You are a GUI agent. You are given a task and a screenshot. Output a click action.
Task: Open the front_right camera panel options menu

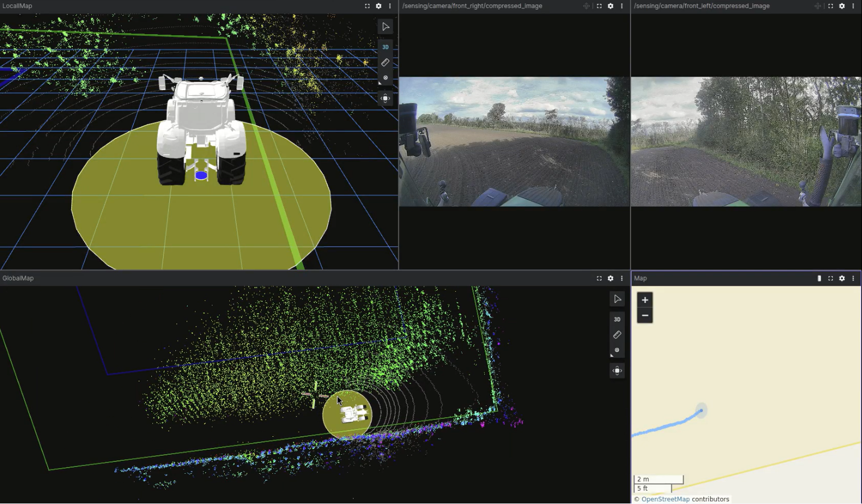pos(622,6)
